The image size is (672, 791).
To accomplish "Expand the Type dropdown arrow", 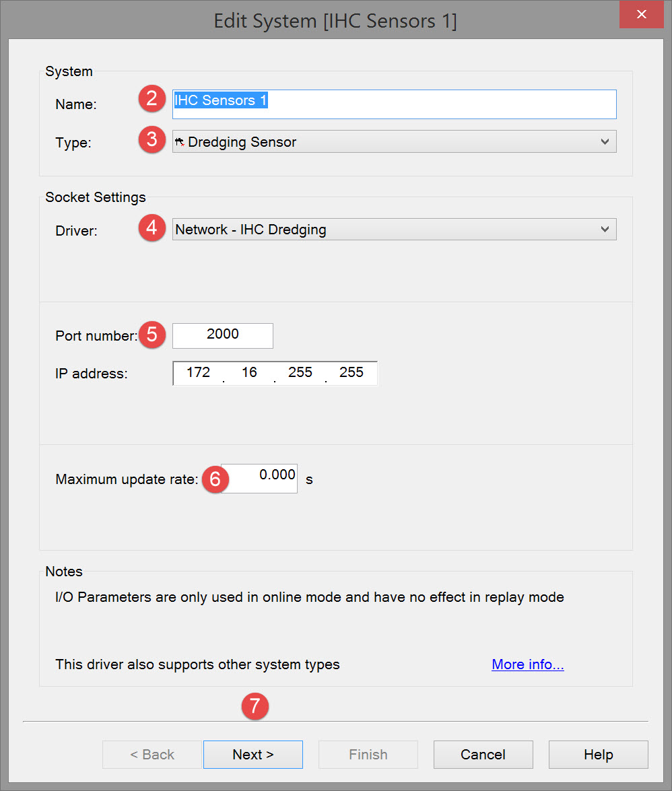I will [605, 142].
